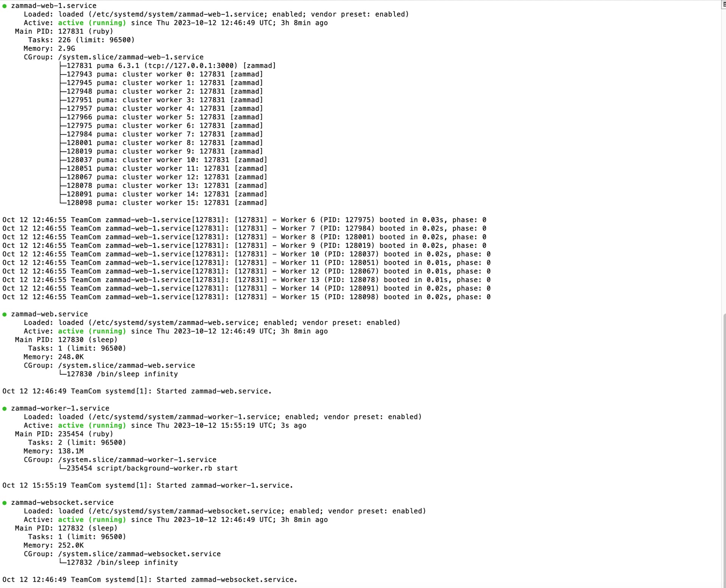This screenshot has height=588, width=726.
Task: Click the cluster worker 12 process line
Action: [x=164, y=177]
